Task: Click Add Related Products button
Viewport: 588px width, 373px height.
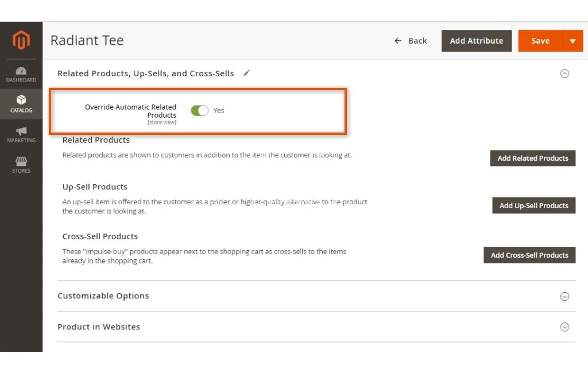Action: tap(532, 158)
